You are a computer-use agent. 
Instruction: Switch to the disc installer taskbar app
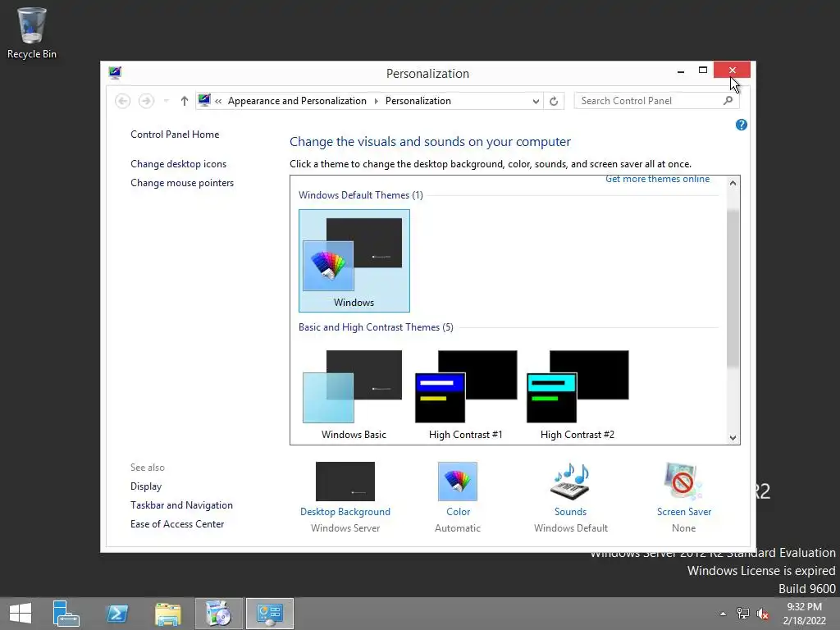tap(218, 614)
